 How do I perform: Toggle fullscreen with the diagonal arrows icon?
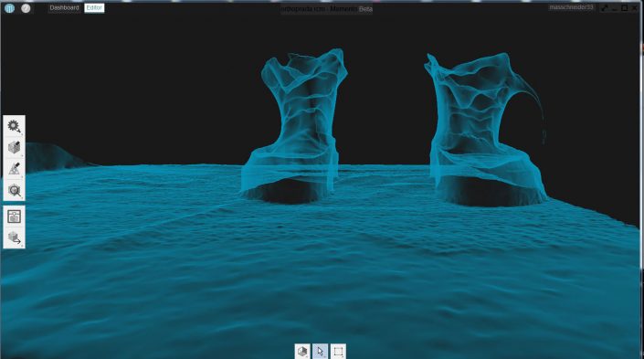pyautogui.click(x=604, y=8)
